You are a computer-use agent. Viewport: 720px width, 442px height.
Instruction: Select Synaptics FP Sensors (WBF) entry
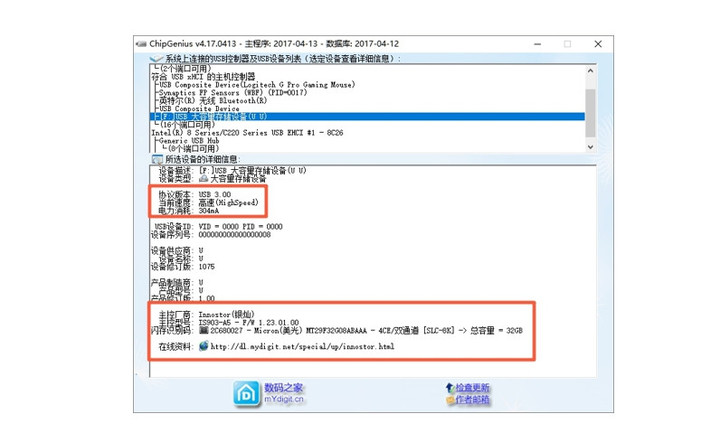(233, 93)
